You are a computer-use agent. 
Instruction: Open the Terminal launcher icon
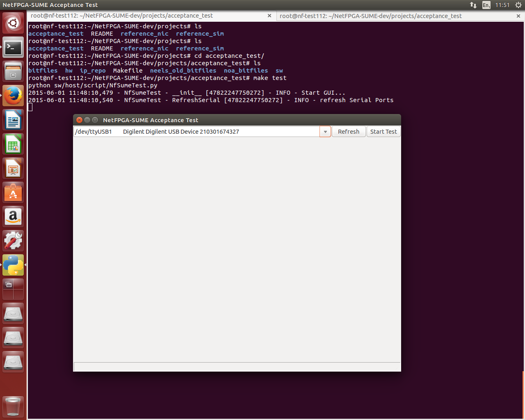coord(13,48)
